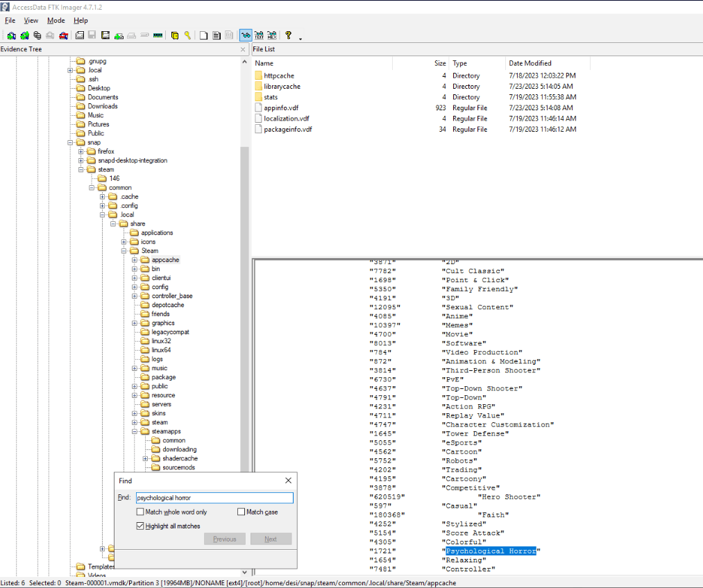
Task: Open the Image Mounting tool icon
Action: click(37, 35)
